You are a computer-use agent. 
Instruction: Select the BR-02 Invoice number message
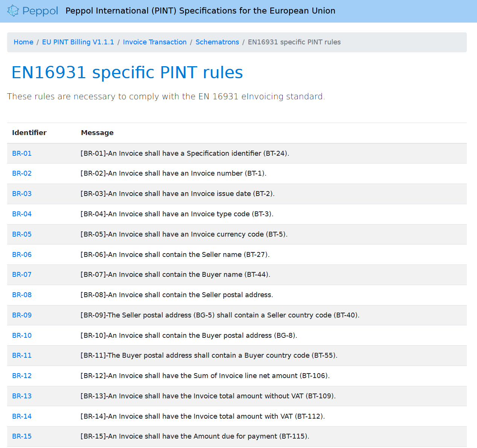[x=174, y=173]
